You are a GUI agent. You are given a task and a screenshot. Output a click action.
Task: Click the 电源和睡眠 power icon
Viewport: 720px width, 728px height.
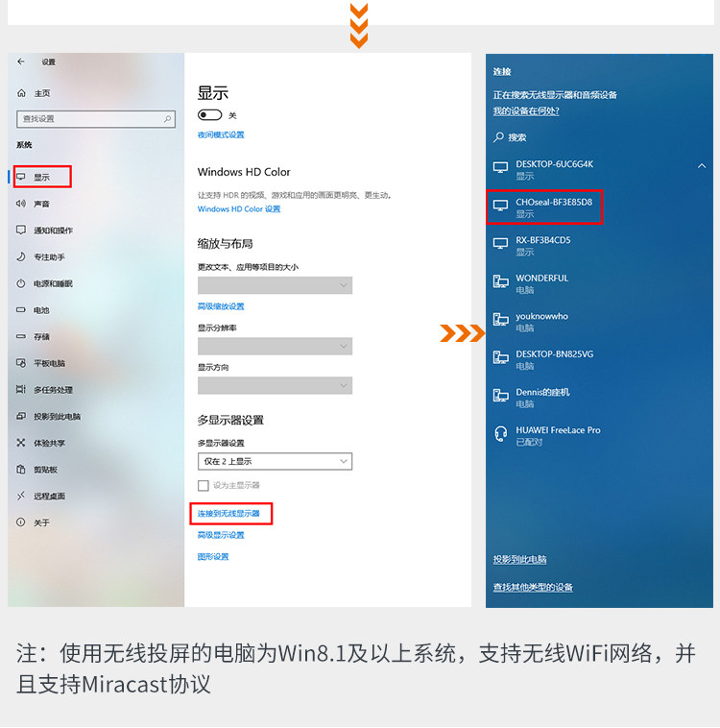coord(21,283)
